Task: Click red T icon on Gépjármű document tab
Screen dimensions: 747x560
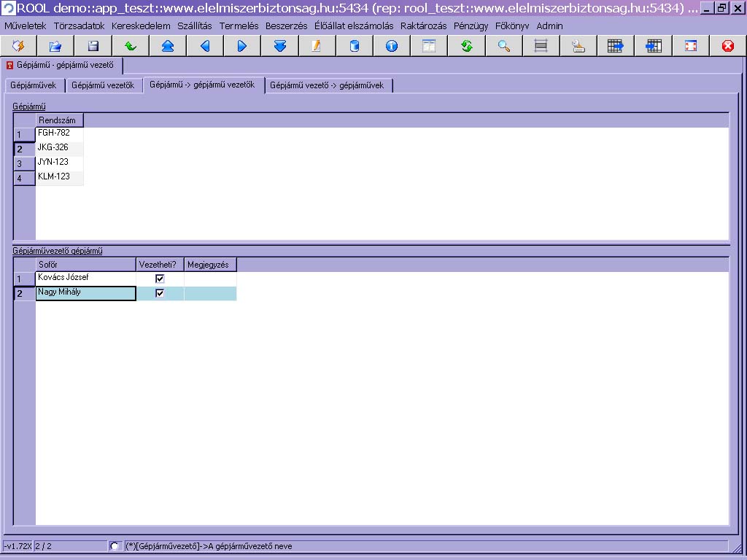Action: click(x=9, y=65)
